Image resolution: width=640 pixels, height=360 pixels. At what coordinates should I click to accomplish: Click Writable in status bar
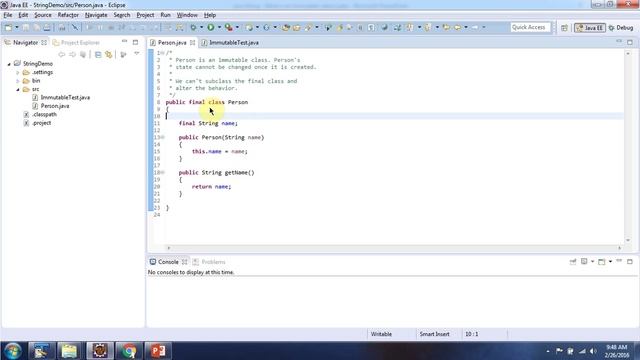click(381, 334)
